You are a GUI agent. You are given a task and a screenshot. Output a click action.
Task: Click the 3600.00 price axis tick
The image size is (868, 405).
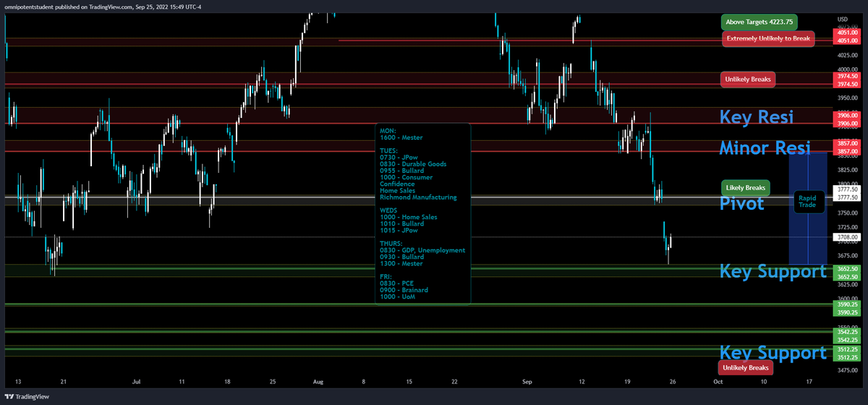[x=847, y=298]
